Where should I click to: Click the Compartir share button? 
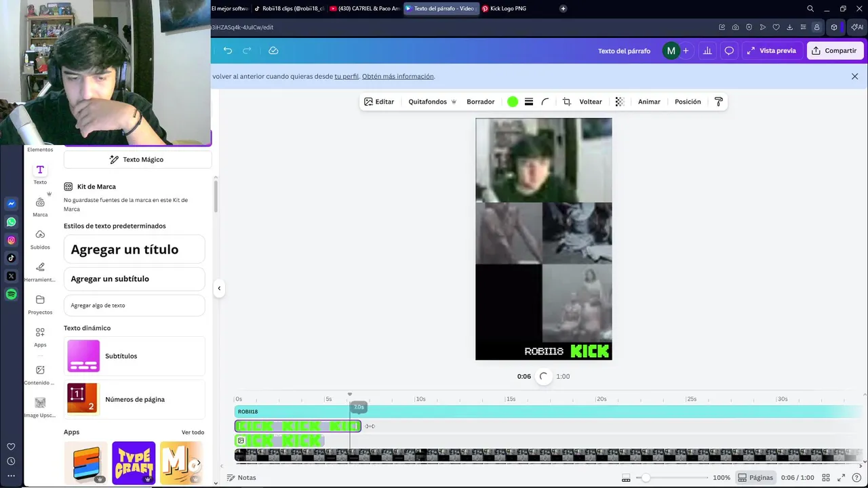click(x=835, y=51)
